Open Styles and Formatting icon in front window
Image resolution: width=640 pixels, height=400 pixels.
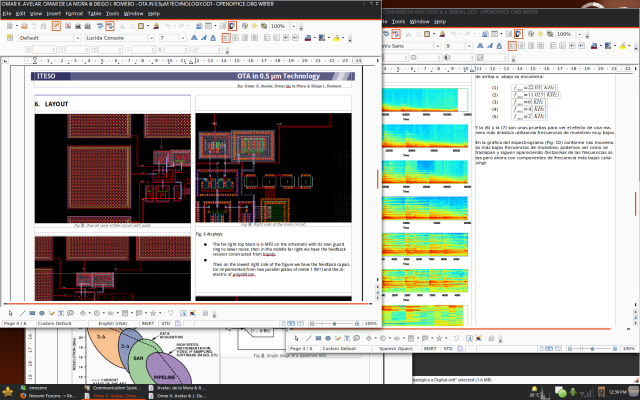[x=10, y=38]
